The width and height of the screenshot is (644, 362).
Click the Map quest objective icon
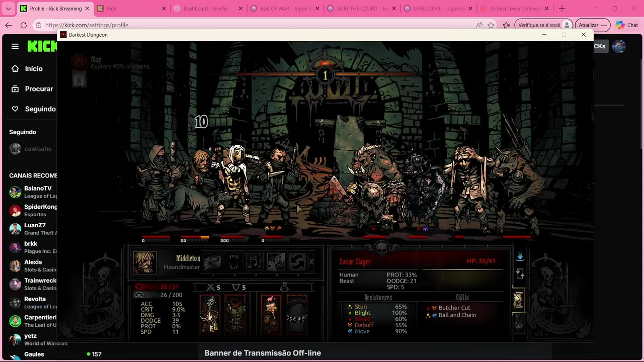point(79,62)
